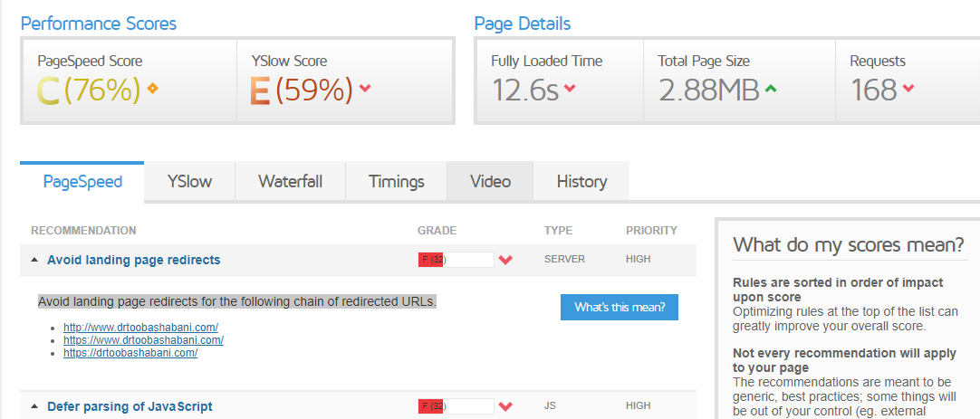Screen dimensions: 980x419
Task: Click the red down arrow beside YSlow Score
Action: click(365, 89)
